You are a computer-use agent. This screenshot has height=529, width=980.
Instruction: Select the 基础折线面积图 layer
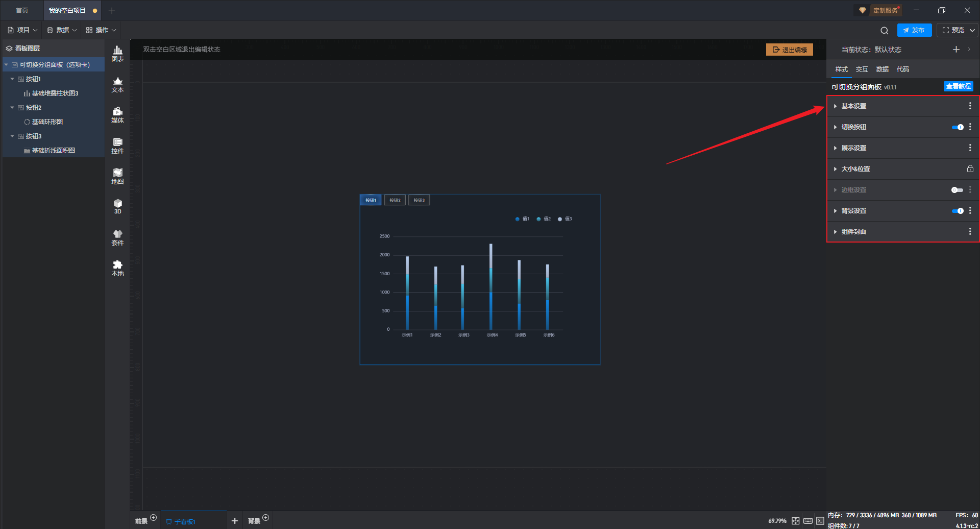(x=54, y=151)
